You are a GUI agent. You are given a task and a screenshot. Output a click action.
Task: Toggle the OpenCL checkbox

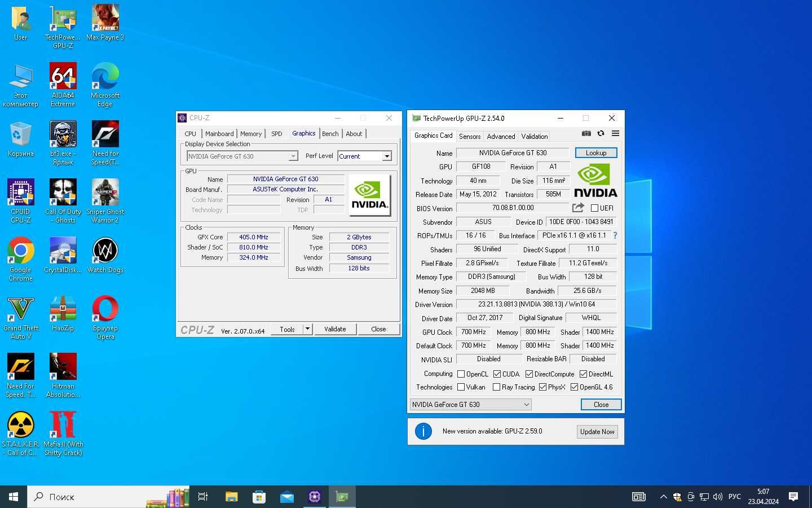[461, 374]
